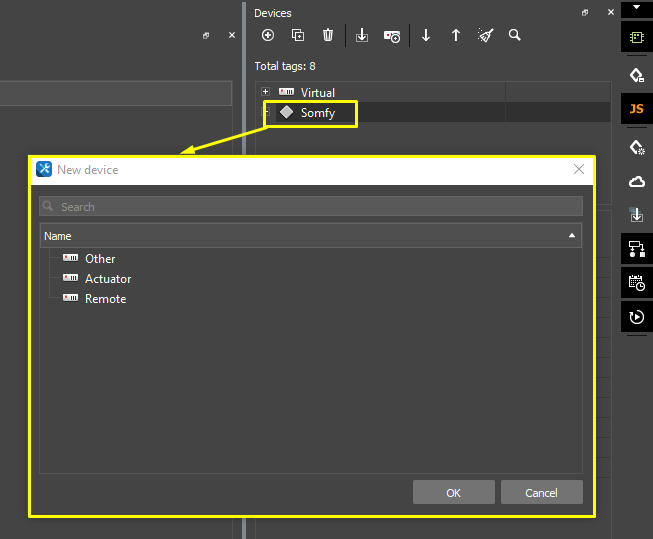
Task: Click the broom clean-up icon
Action: [486, 35]
